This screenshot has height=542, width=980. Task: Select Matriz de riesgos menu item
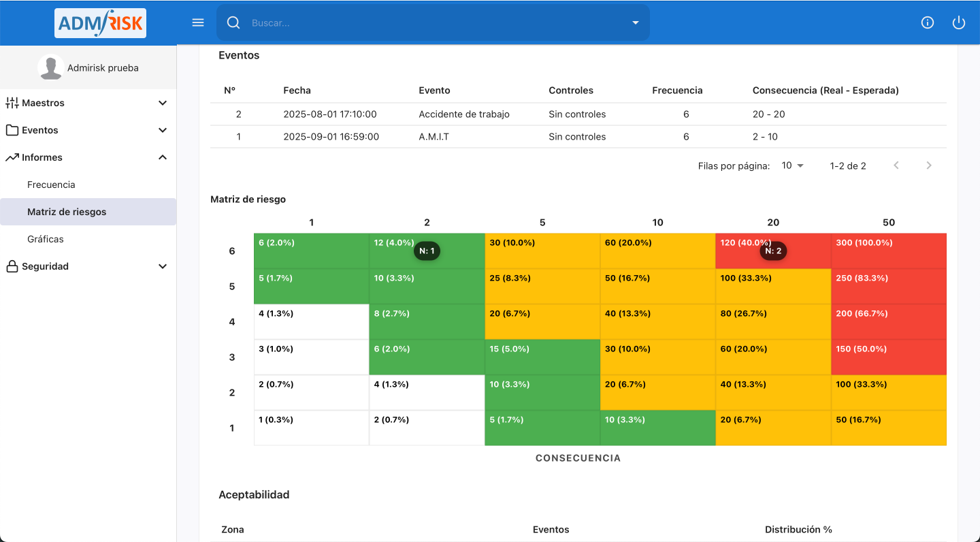pos(67,212)
